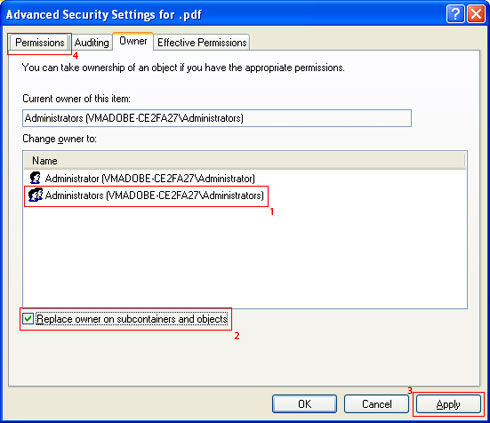The height and width of the screenshot is (423, 490).
Task: Click the OK button
Action: coord(304,404)
